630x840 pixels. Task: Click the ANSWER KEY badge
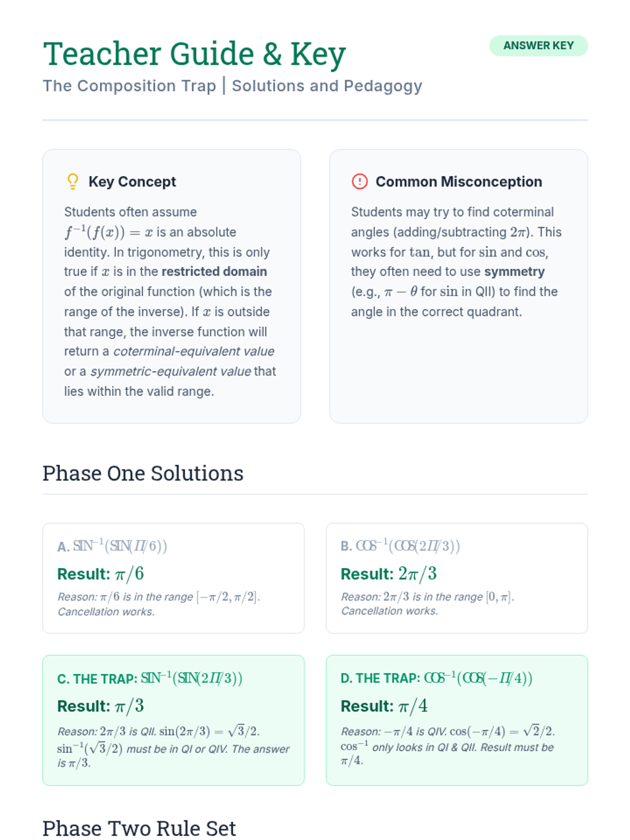(x=538, y=46)
